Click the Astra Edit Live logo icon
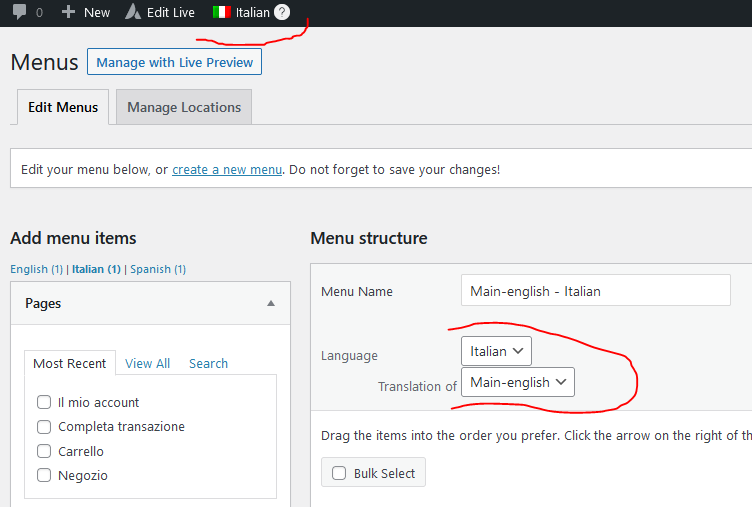The height and width of the screenshot is (507, 752). tap(133, 12)
